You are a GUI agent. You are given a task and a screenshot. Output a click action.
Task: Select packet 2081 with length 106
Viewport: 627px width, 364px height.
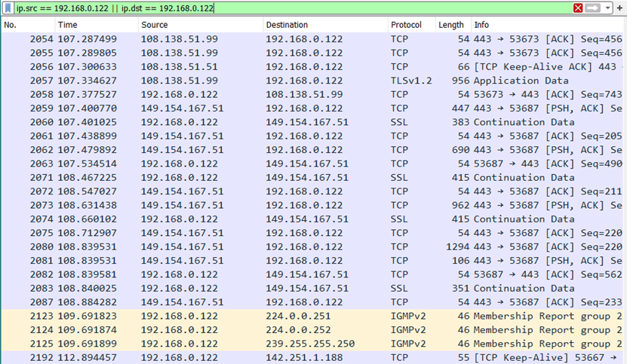[x=314, y=261]
